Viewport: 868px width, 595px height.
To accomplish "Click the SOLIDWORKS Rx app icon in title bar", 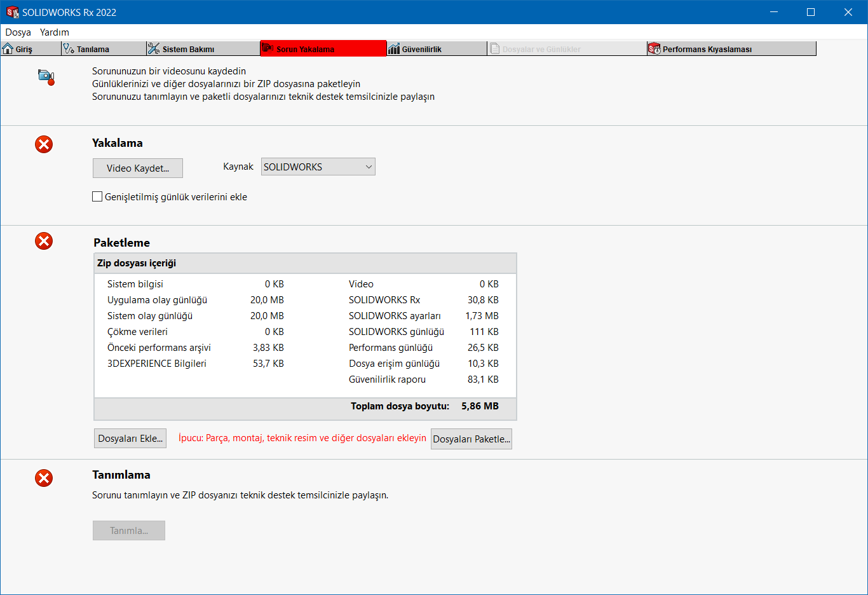I will click(x=12, y=12).
